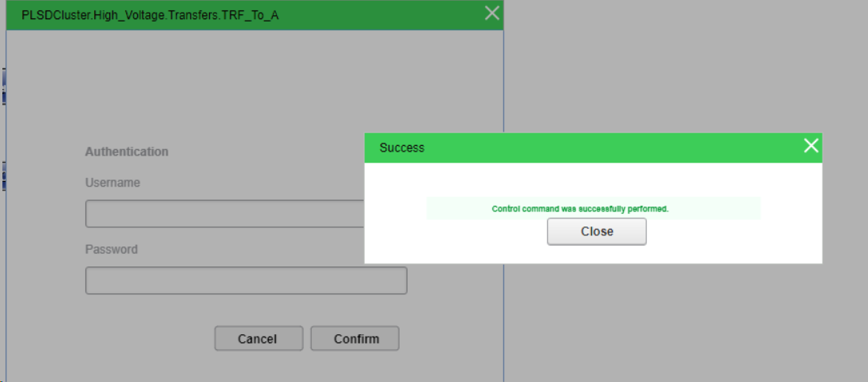Focus the Password input field

click(x=247, y=281)
